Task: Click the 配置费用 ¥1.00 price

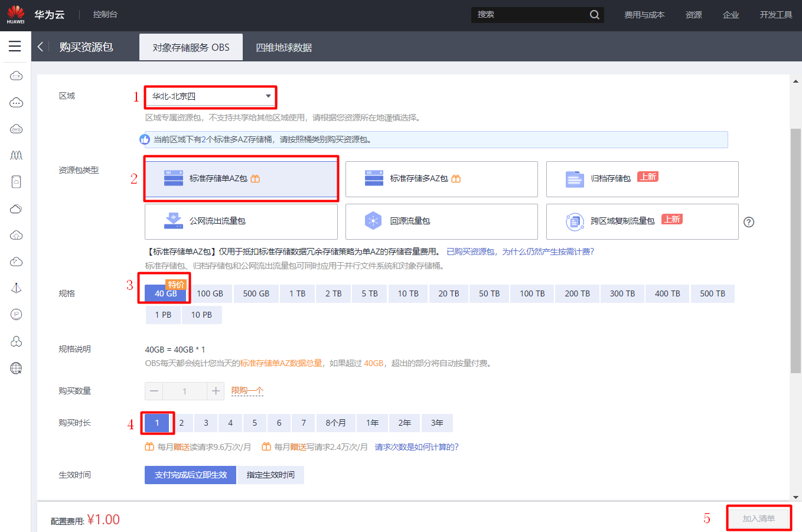Action: pyautogui.click(x=103, y=520)
